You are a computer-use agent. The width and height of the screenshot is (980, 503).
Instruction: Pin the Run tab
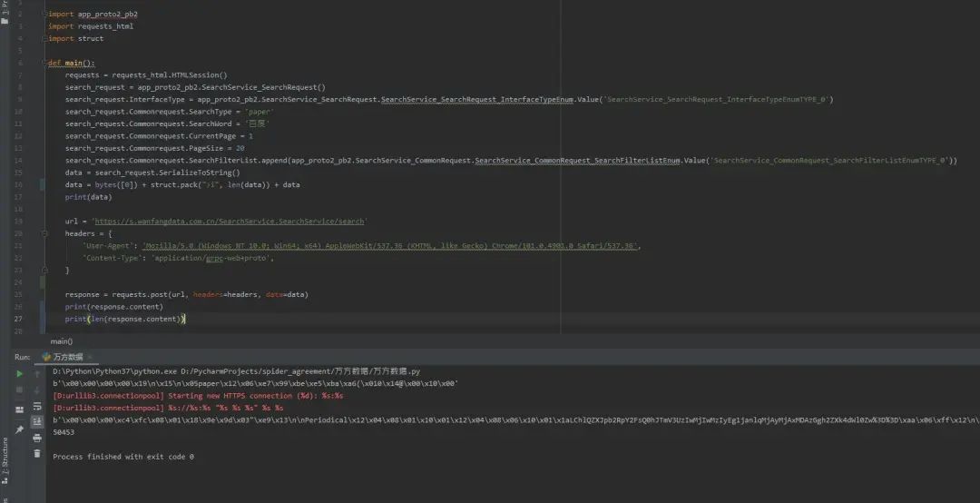pos(19,429)
